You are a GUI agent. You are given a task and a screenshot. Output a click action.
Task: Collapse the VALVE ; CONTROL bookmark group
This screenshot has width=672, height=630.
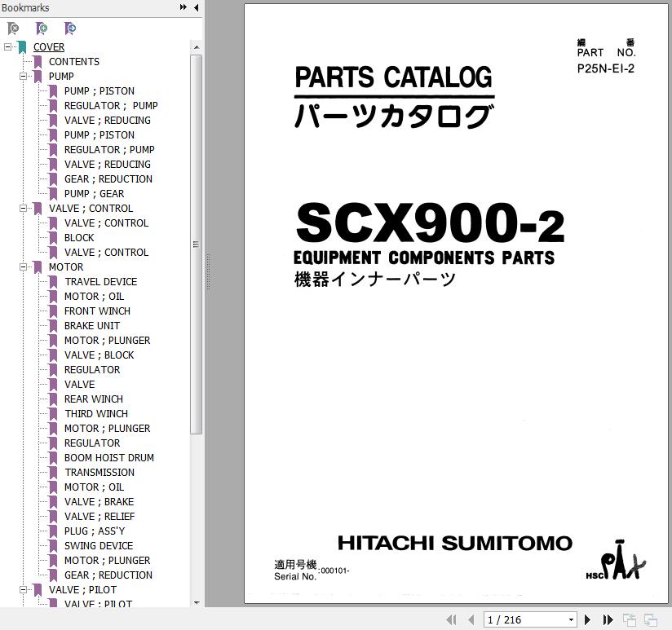(23, 208)
